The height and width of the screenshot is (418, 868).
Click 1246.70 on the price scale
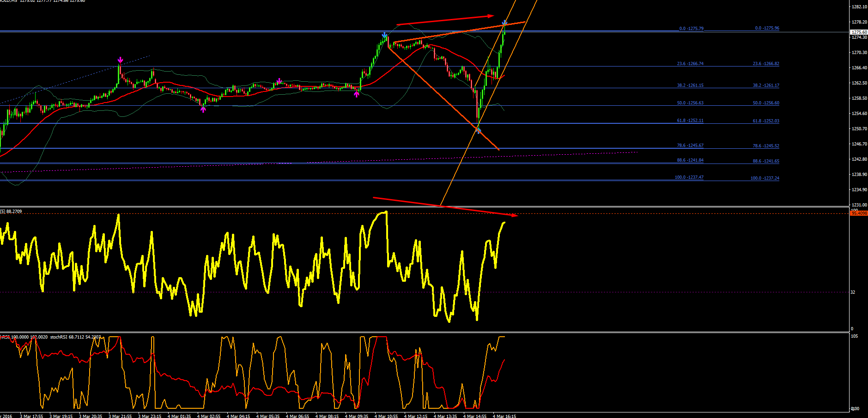tap(859, 144)
